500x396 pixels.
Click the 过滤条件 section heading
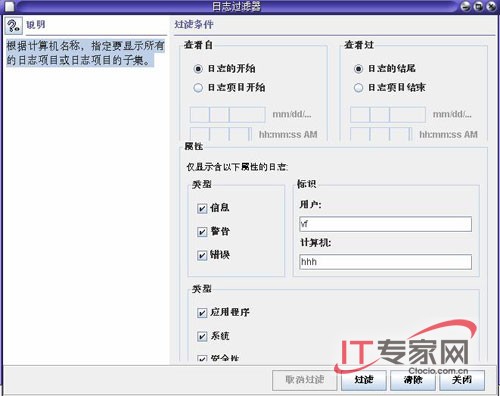tap(194, 24)
